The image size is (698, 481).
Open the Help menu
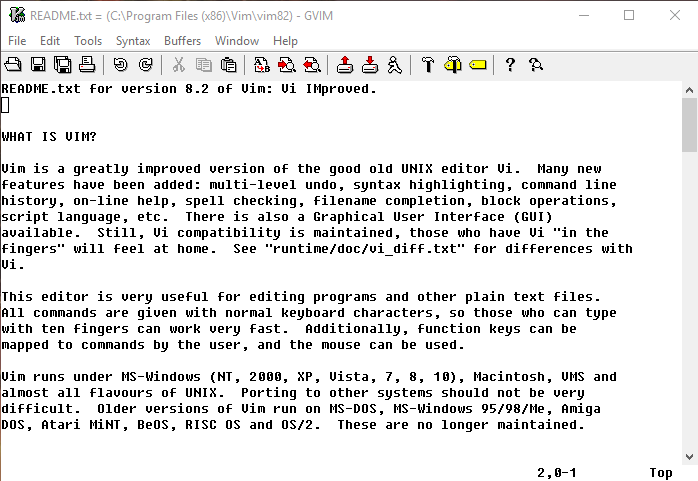click(285, 41)
